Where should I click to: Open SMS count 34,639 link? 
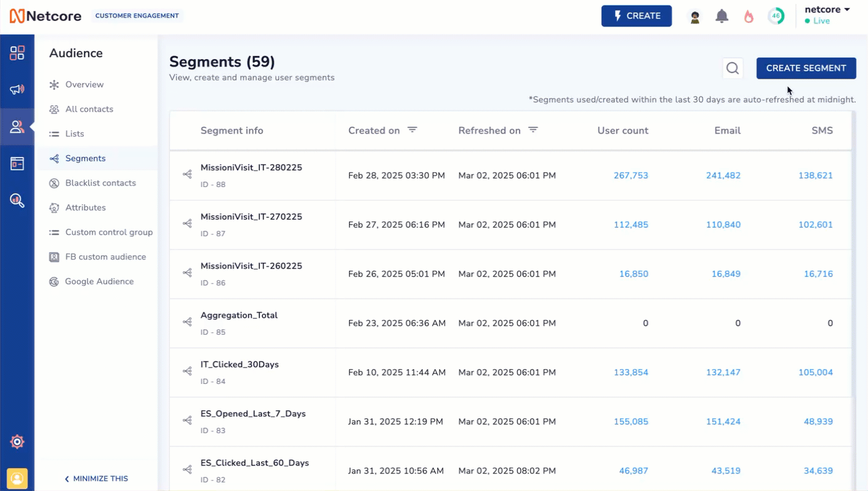pos(818,471)
